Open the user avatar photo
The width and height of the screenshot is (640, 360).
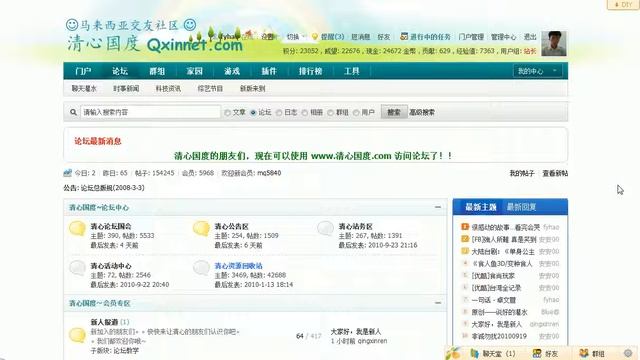coord(553,43)
